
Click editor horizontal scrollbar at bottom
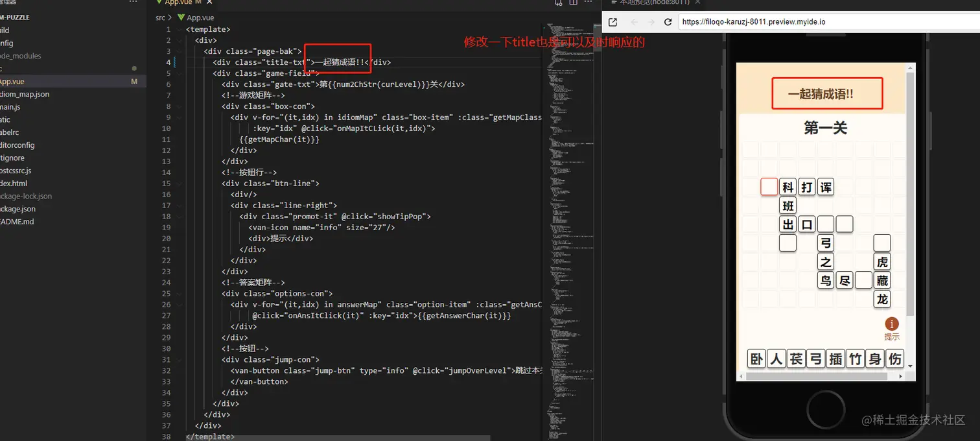pos(338,438)
